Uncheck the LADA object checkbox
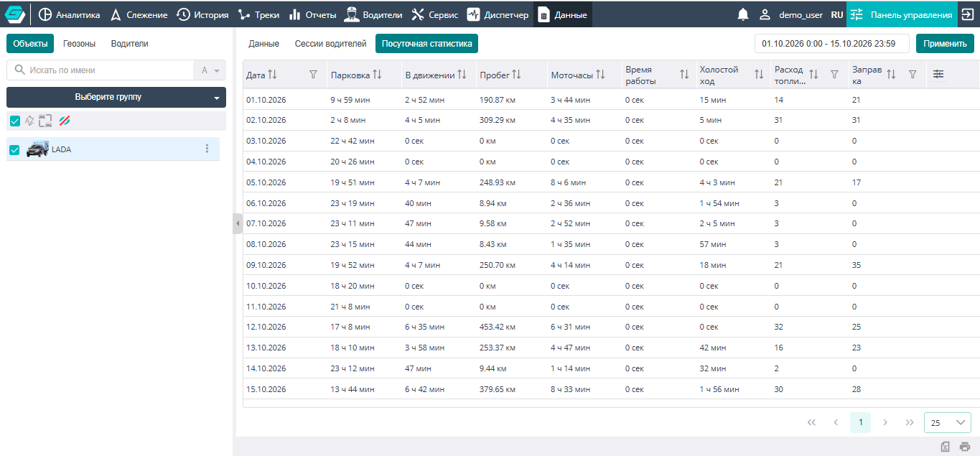The width and height of the screenshot is (980, 456). tap(14, 149)
